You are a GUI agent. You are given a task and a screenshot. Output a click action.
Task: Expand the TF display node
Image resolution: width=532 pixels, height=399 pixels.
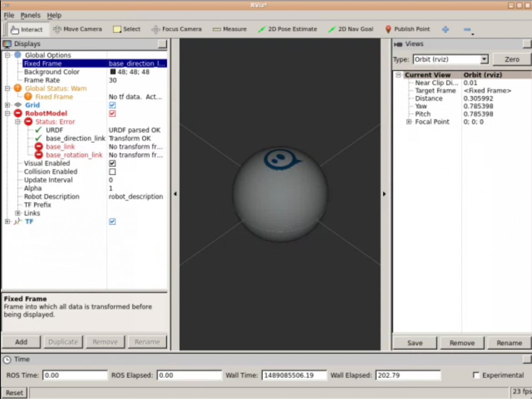(x=7, y=221)
